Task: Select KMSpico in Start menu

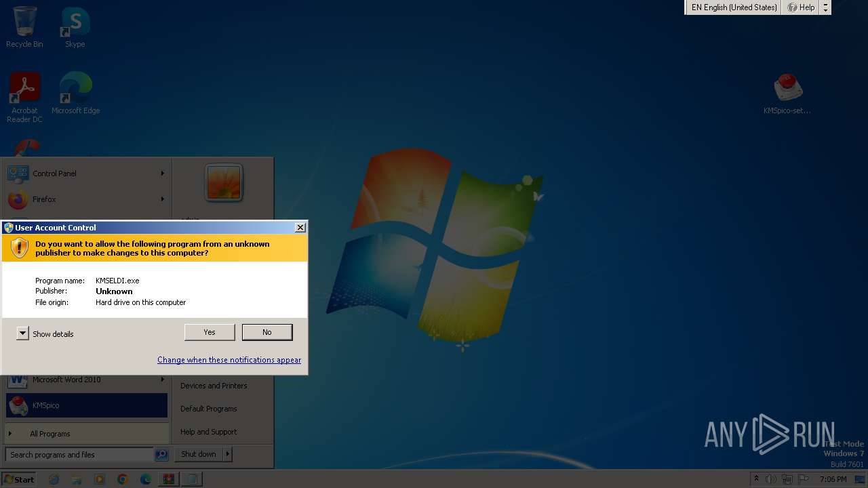Action: click(86, 405)
